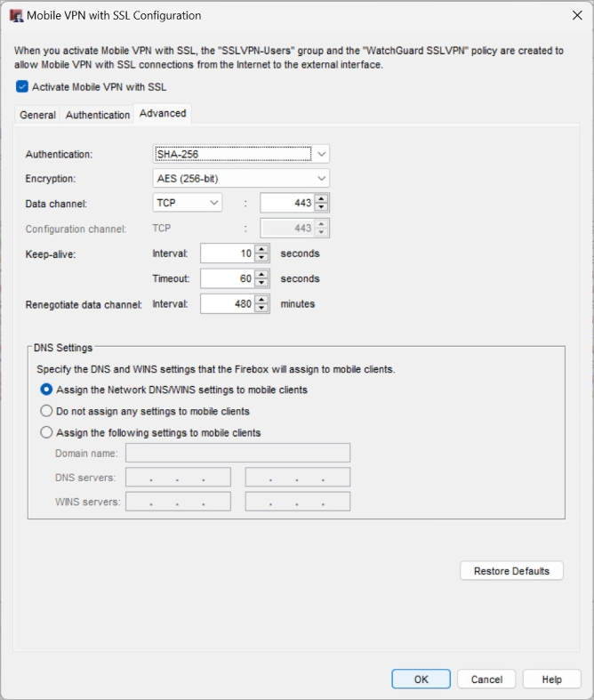This screenshot has height=700, width=594.
Task: Click the Keep-alive Timeout value field
Action: tap(228, 278)
